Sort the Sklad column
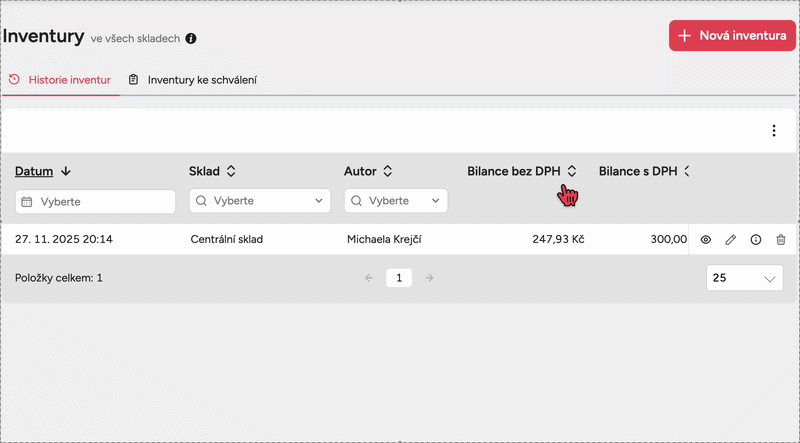Viewport: 800px width, 443px height. click(231, 171)
